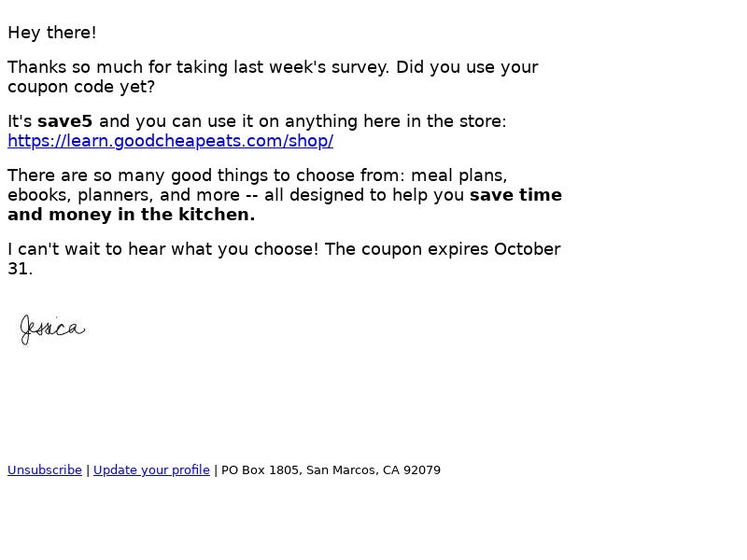Click the 'Hey there!' greeting text
The width and height of the screenshot is (747, 560).
[52, 33]
